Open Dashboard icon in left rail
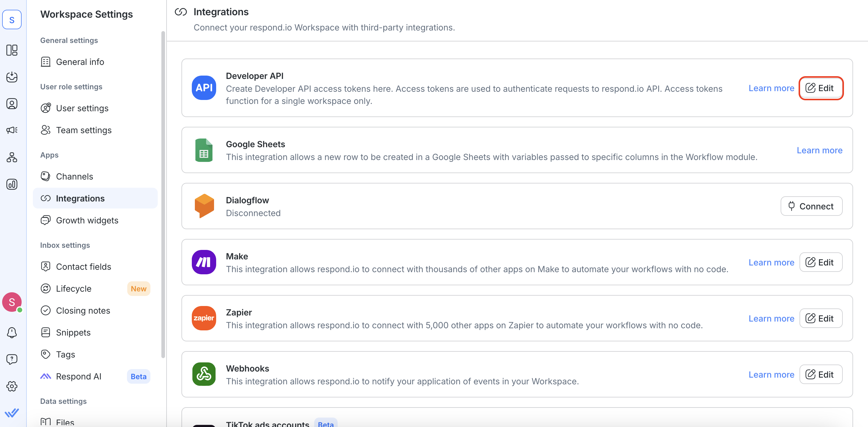Viewport: 868px width, 427px height. click(x=12, y=50)
